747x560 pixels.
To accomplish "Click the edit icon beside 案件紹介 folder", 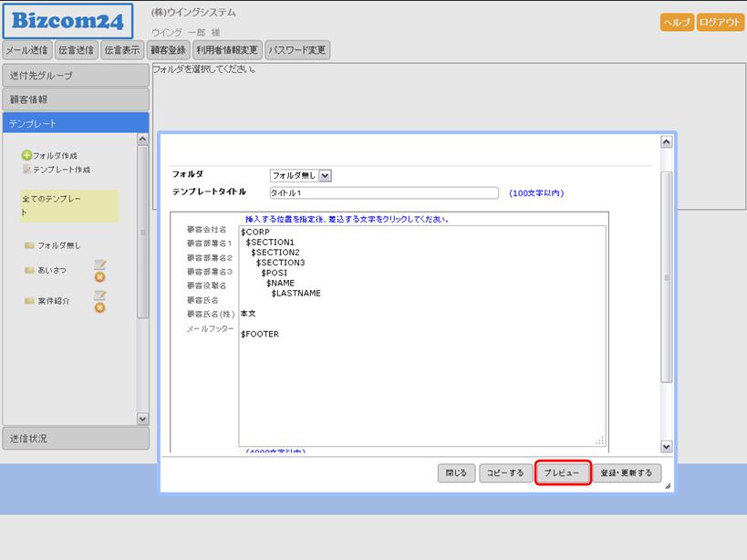I will pyautogui.click(x=100, y=296).
